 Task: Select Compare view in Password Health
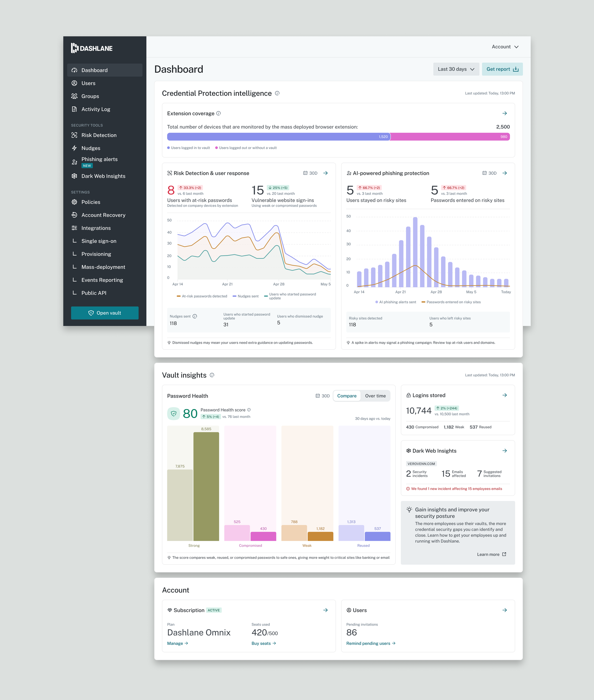[x=346, y=396]
